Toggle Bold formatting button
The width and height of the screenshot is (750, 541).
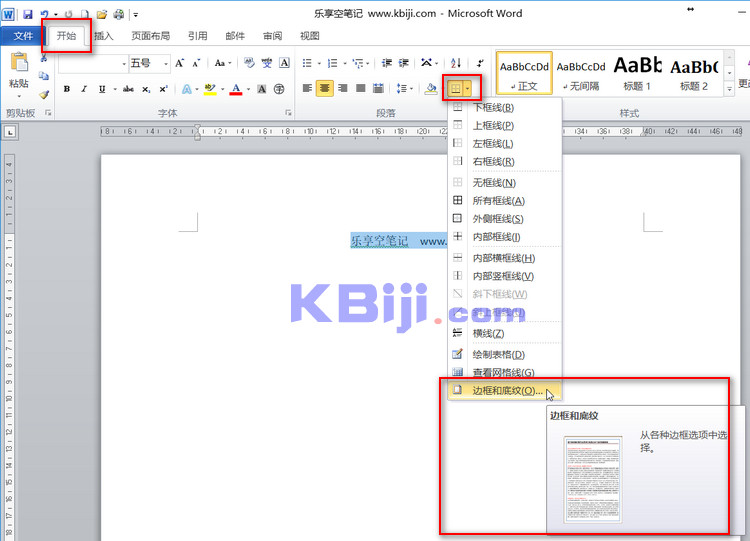tap(67, 89)
